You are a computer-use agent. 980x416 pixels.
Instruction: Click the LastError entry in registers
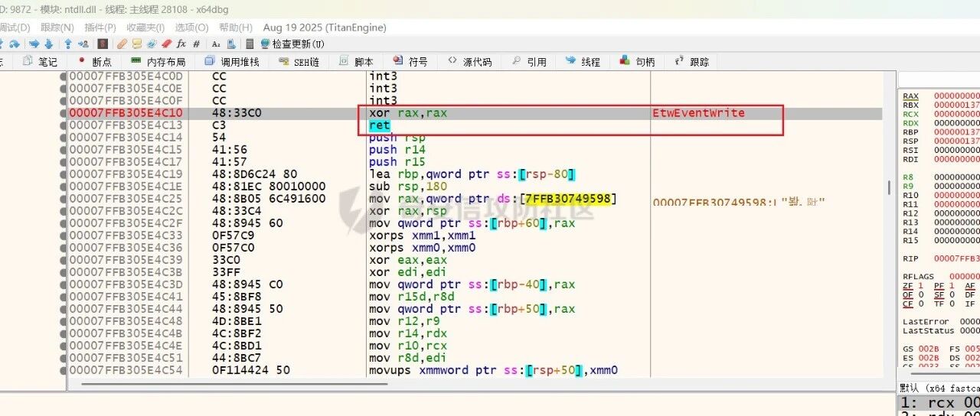click(926, 321)
